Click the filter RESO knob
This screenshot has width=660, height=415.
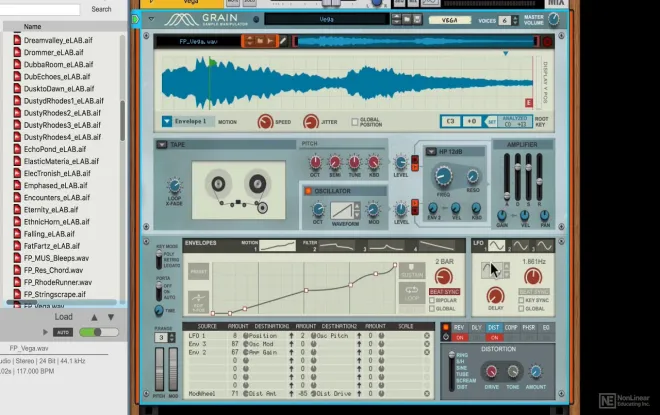click(473, 177)
